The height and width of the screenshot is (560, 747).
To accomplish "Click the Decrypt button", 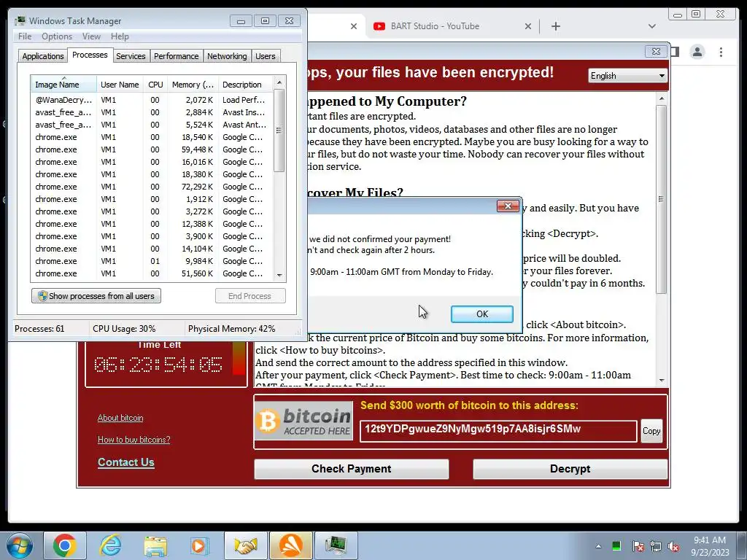I will click(x=570, y=469).
